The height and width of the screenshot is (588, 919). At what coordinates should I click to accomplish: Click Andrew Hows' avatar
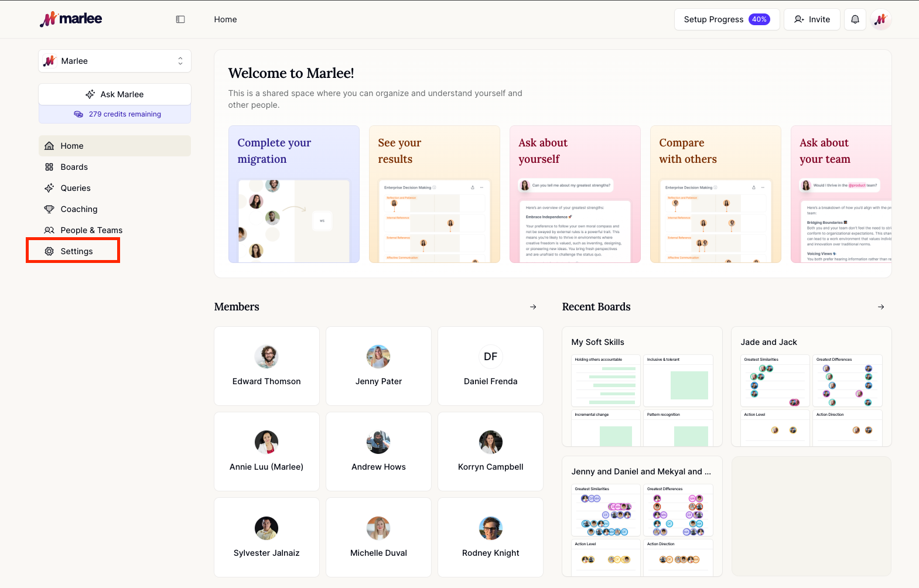[378, 442]
